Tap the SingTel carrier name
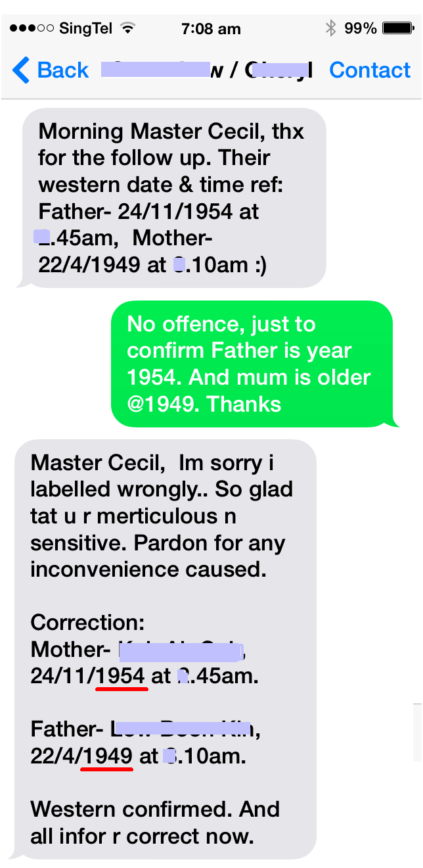Image resolution: width=423 pixels, height=868 pixels. (x=86, y=28)
